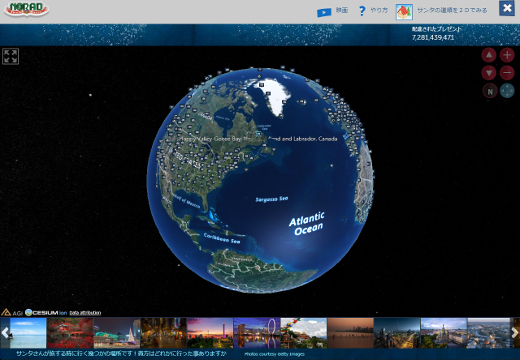The width and height of the screenshot is (520, 360).
Task: Click the Cesium ion logo
Action: (46, 313)
